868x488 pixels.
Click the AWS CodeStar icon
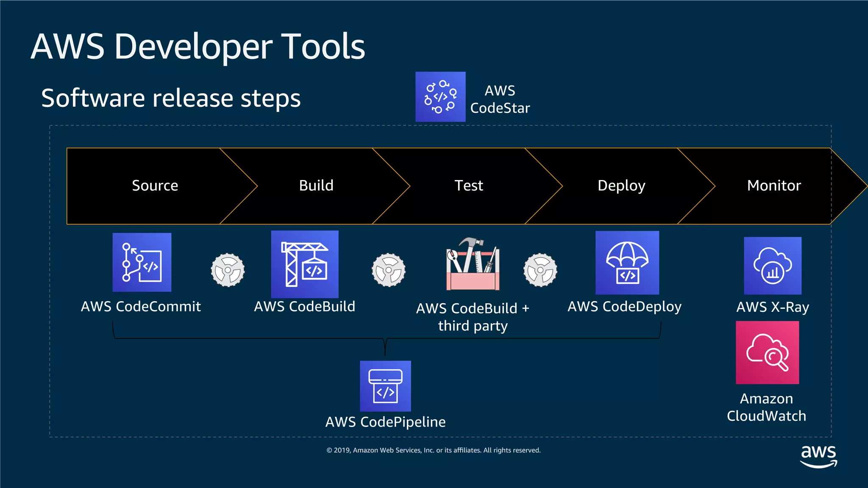pos(440,97)
